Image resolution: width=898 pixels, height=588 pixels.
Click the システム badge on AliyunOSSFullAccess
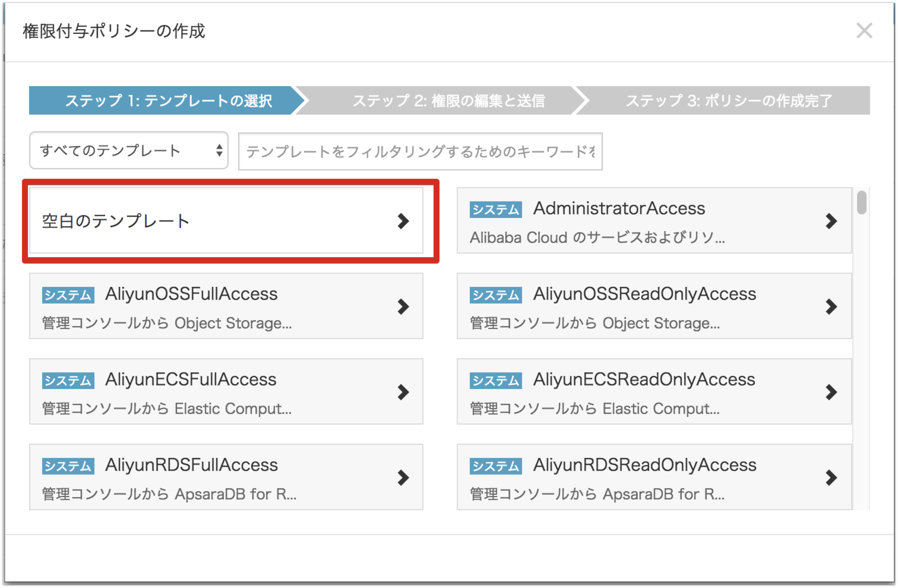pyautogui.click(x=68, y=295)
